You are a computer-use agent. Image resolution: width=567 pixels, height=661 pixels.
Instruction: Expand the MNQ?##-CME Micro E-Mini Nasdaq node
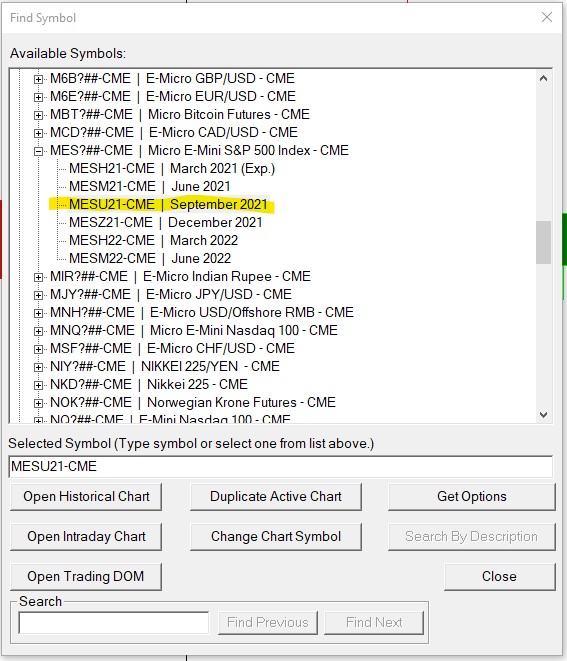point(38,331)
